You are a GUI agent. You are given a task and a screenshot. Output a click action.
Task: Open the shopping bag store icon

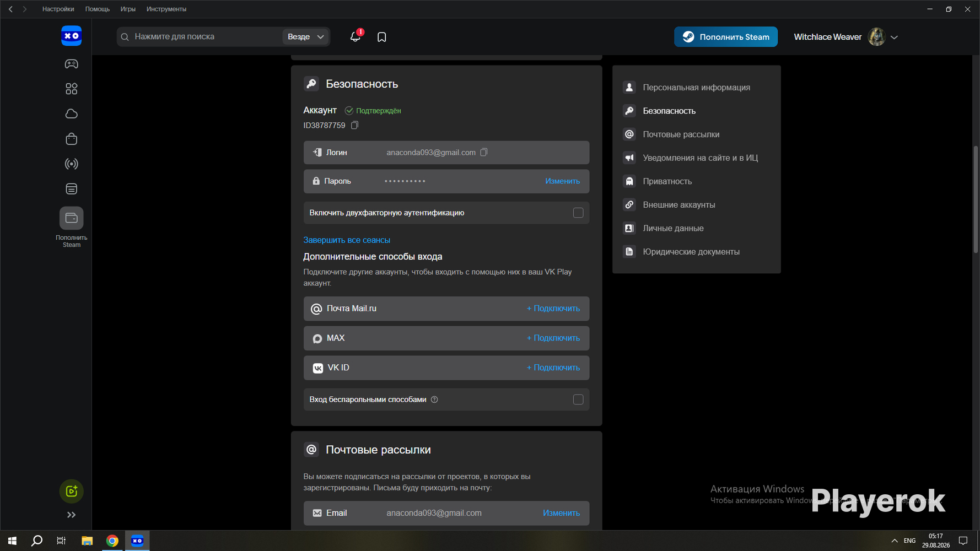pyautogui.click(x=72, y=139)
